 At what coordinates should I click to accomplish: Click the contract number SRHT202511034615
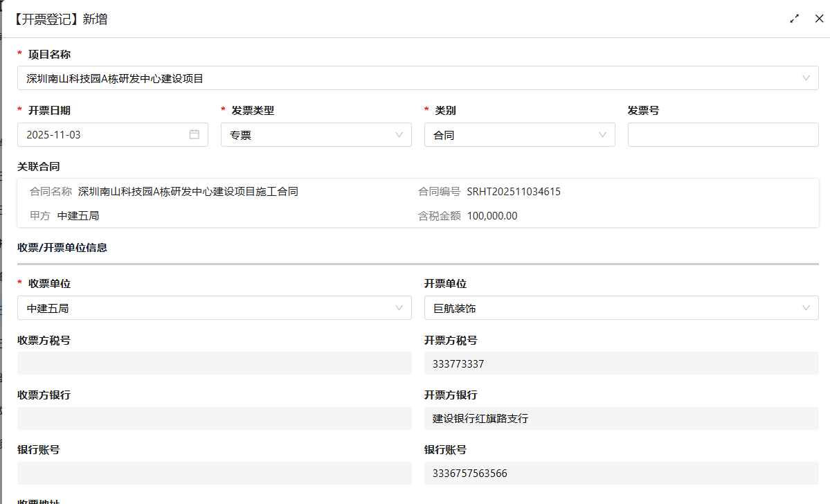pyautogui.click(x=514, y=192)
